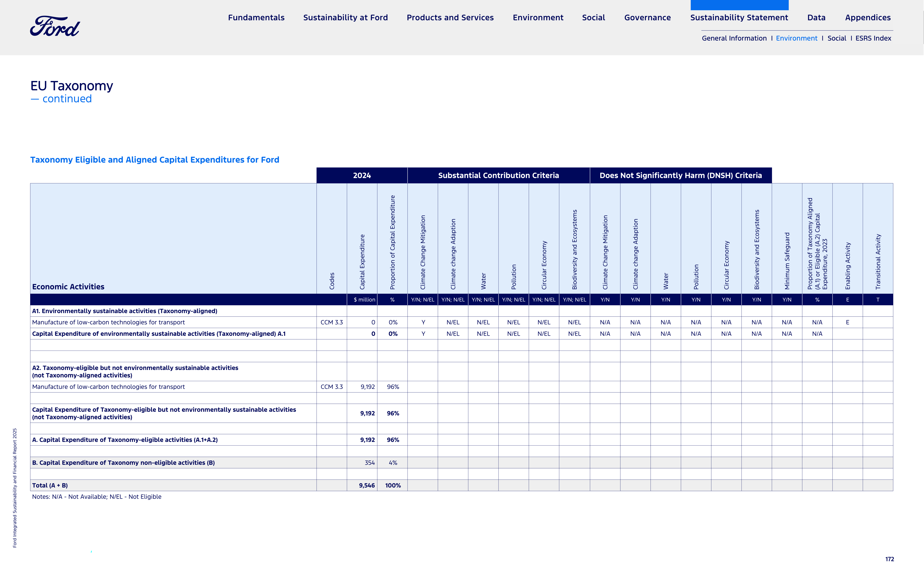Select the Sustainability Statement tab
This screenshot has width=924, height=578.
click(x=739, y=18)
